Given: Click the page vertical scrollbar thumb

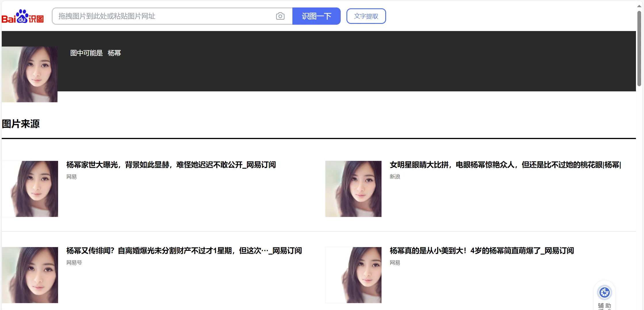Looking at the screenshot, I should (639, 48).
